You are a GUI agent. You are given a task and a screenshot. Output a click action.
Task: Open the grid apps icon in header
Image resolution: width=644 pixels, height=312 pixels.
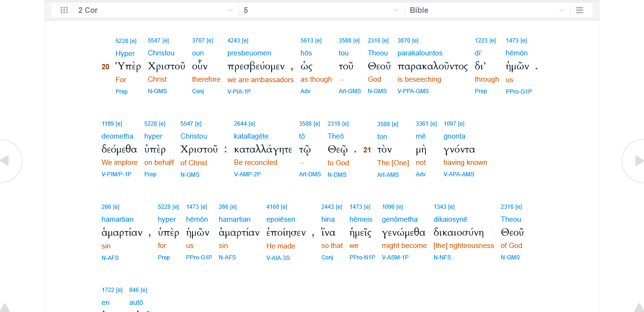click(x=64, y=10)
